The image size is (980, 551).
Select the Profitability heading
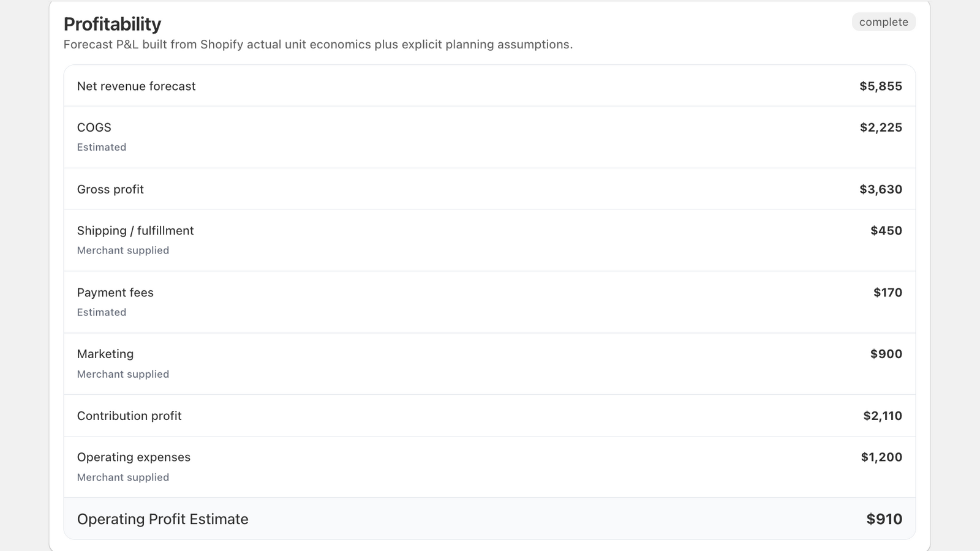click(113, 24)
